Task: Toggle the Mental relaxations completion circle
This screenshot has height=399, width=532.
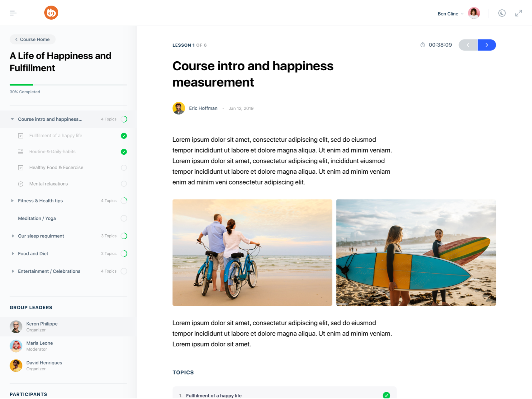Action: [124, 184]
